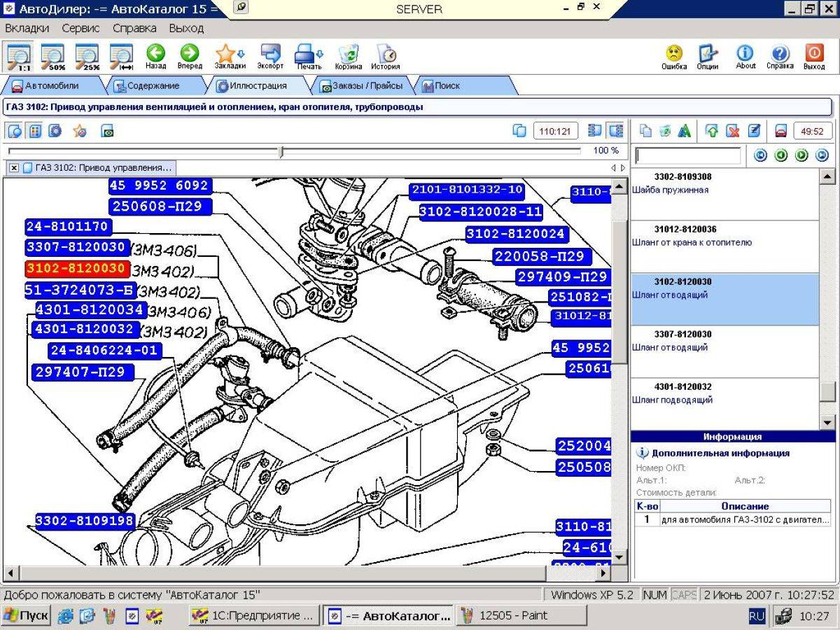Screen dimensions: 840x630
Task: Click the 50% zoom icon
Action: 52,56
